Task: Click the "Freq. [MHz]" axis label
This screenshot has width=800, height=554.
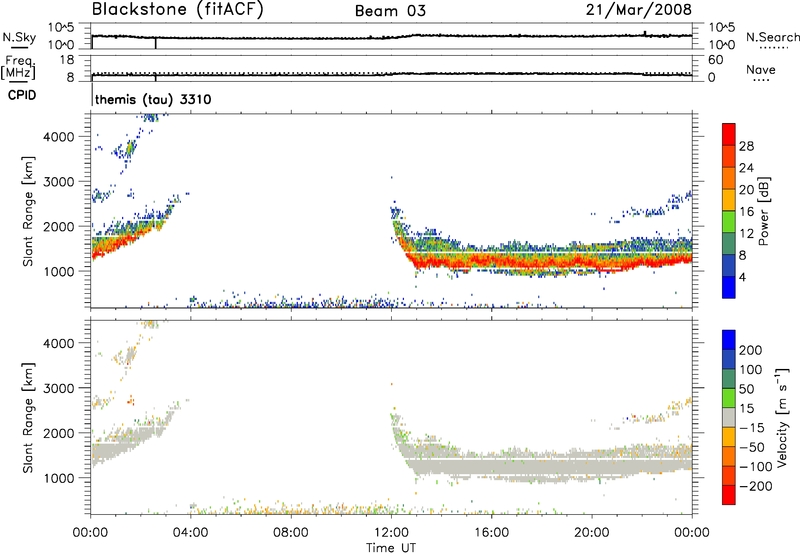Action: (x=18, y=67)
